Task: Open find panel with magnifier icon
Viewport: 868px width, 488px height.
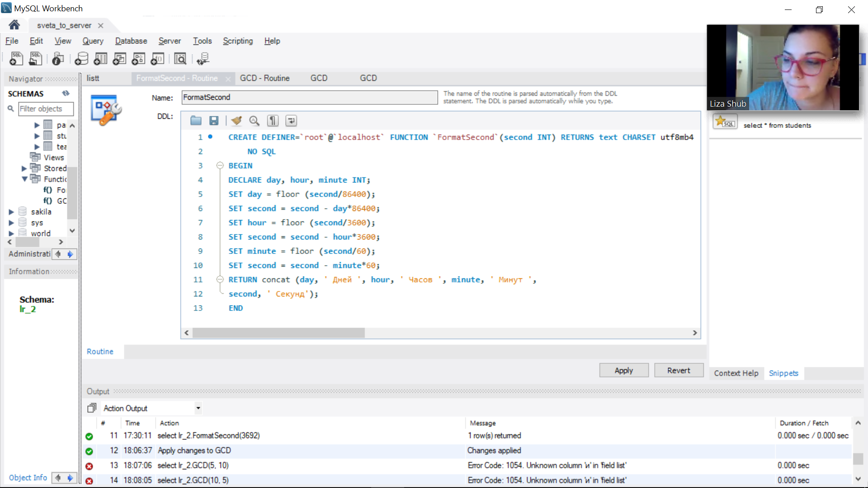Action: tap(255, 121)
